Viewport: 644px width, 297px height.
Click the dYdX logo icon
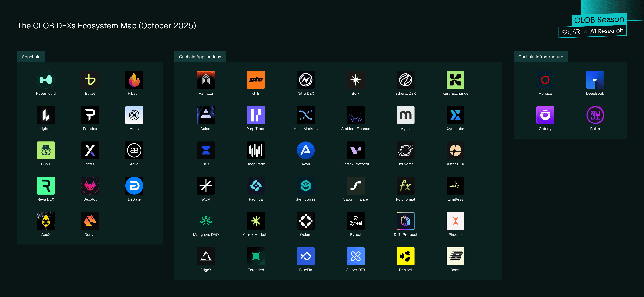pos(90,150)
